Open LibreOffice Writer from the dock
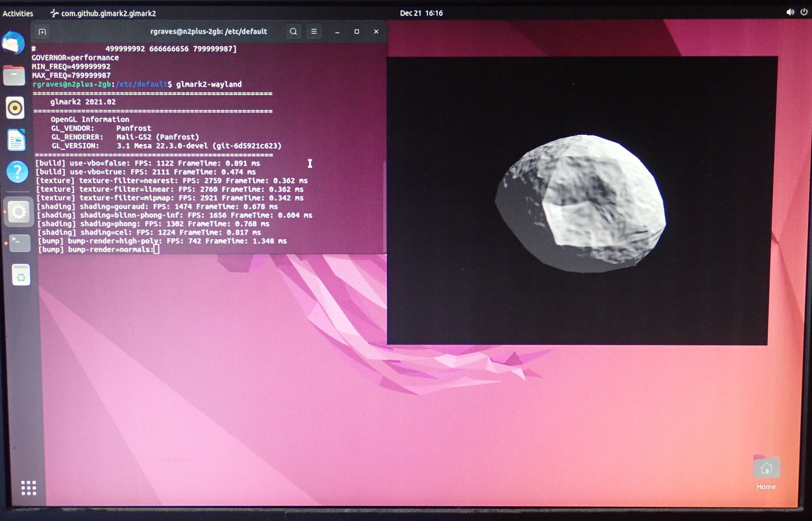812x521 pixels. [x=16, y=140]
